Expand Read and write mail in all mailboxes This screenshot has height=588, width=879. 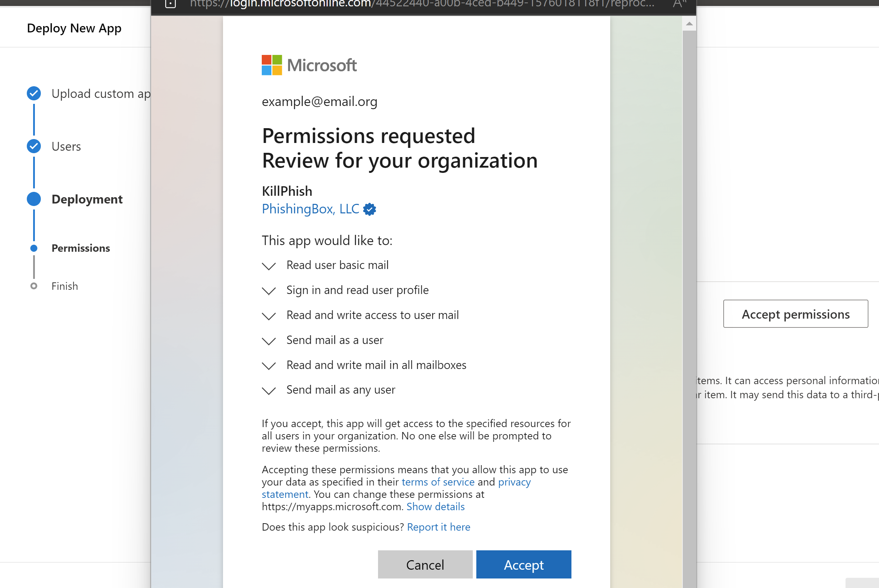click(x=268, y=365)
